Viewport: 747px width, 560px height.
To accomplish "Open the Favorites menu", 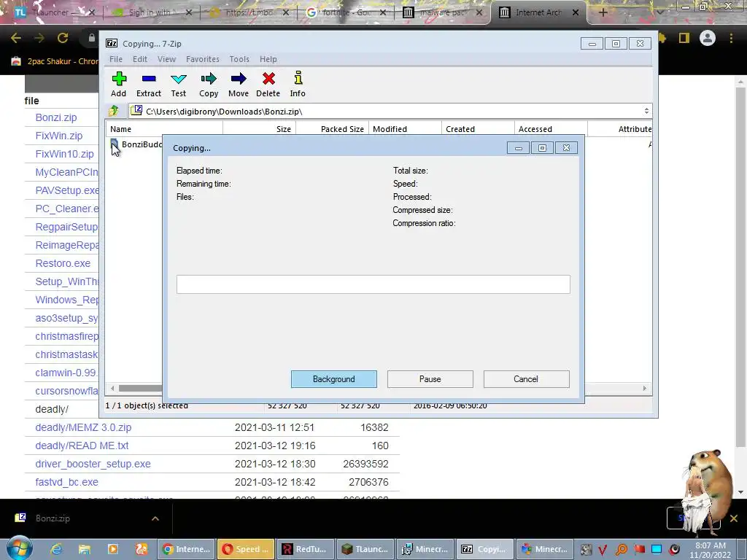I will click(x=203, y=59).
